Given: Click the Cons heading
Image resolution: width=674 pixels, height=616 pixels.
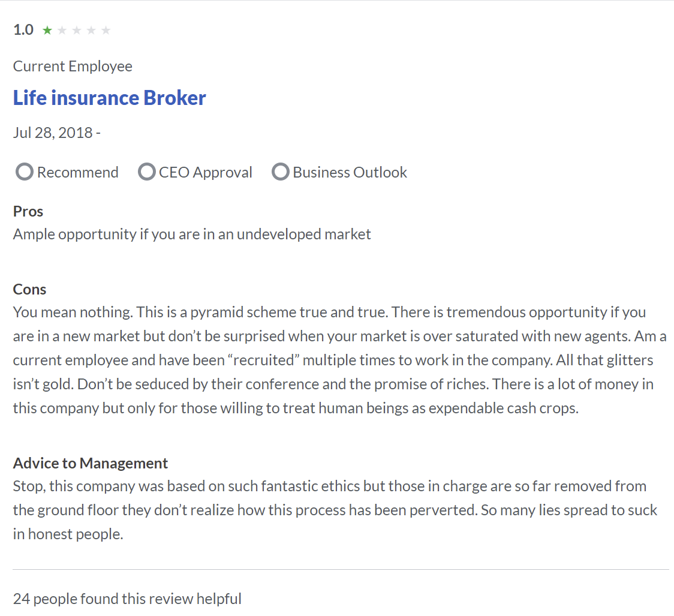Looking at the screenshot, I should (x=29, y=289).
